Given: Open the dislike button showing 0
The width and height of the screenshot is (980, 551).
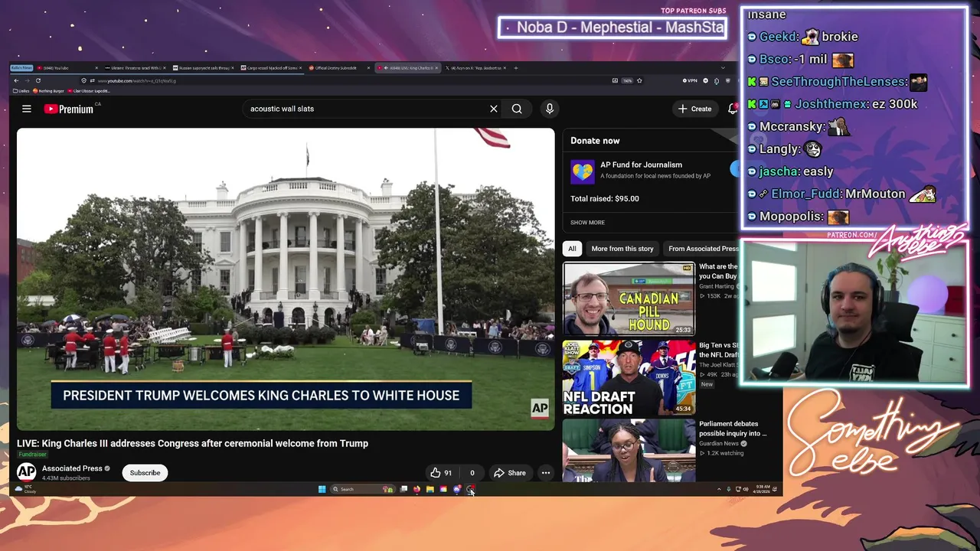Looking at the screenshot, I should coord(472,473).
